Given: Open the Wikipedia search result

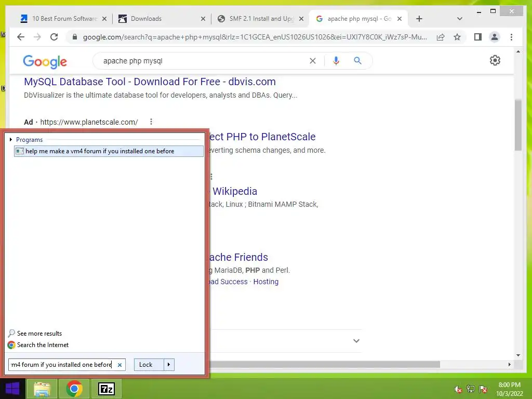Looking at the screenshot, I should coord(234,191).
